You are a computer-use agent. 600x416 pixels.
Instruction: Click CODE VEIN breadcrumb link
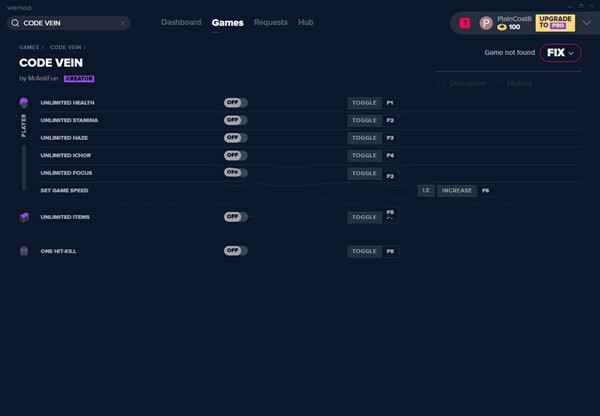pyautogui.click(x=65, y=47)
